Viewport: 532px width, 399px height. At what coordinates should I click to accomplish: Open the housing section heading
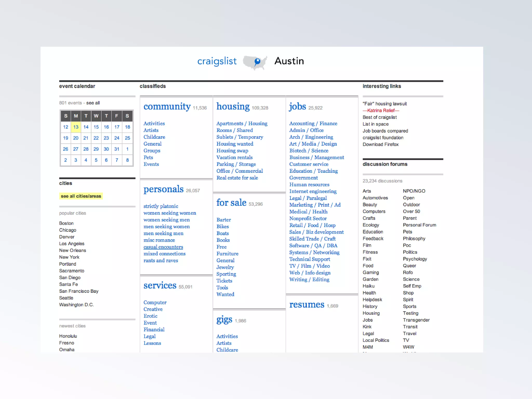coord(233,107)
